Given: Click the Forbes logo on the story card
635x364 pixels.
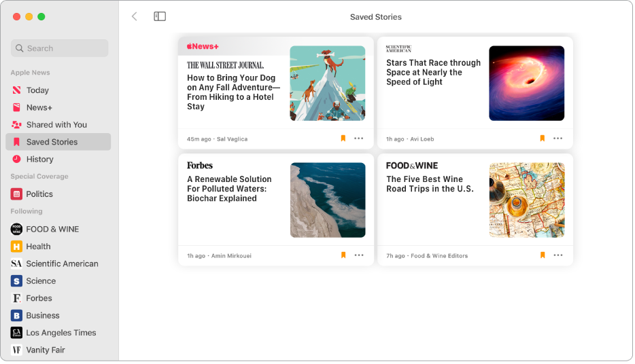Looking at the screenshot, I should [x=200, y=166].
